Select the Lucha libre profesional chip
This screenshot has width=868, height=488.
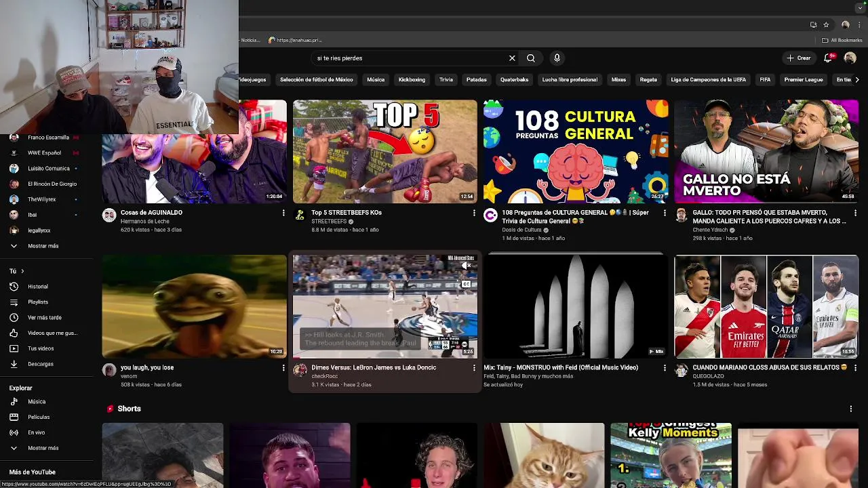coord(570,80)
